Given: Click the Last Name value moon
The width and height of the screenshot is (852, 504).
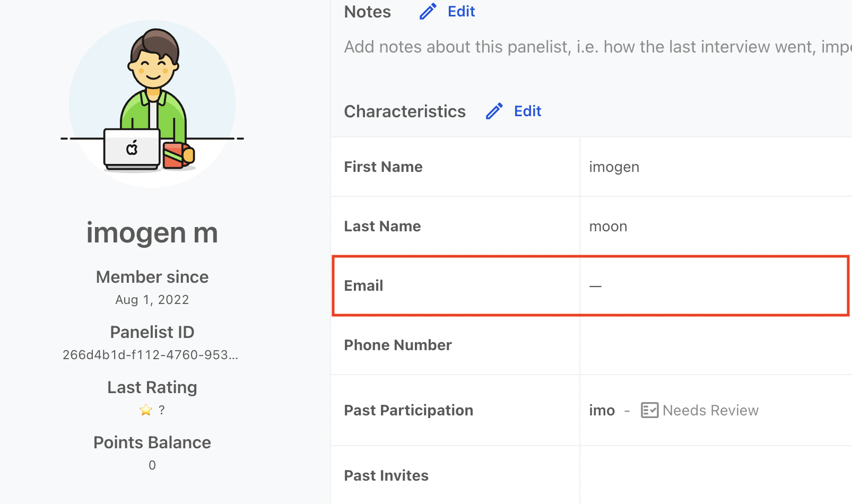Looking at the screenshot, I should point(608,227).
